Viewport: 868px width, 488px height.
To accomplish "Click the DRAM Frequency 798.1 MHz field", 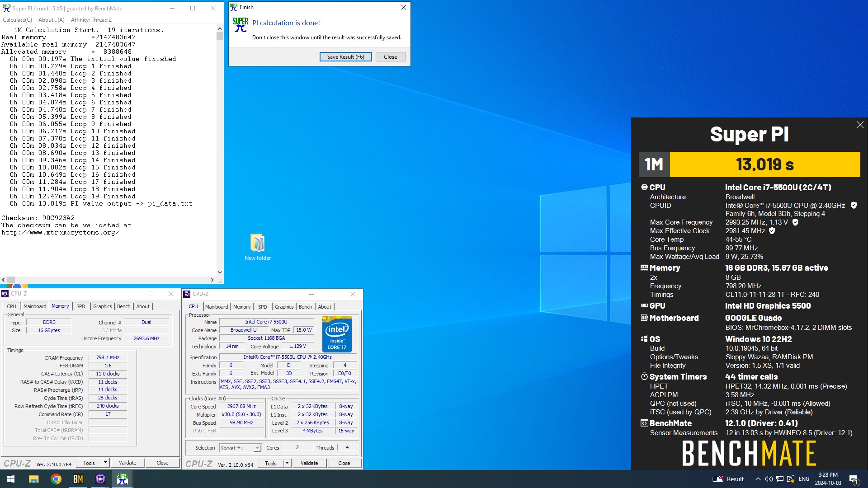I will 108,357.
